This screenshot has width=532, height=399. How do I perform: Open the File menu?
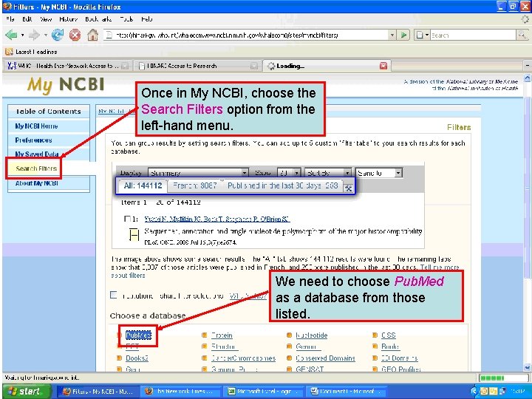(10, 19)
